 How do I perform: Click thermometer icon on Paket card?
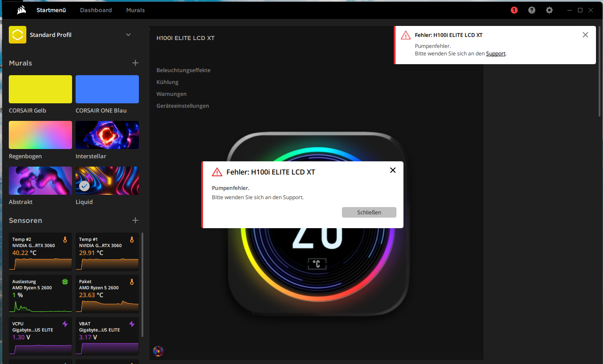click(132, 282)
